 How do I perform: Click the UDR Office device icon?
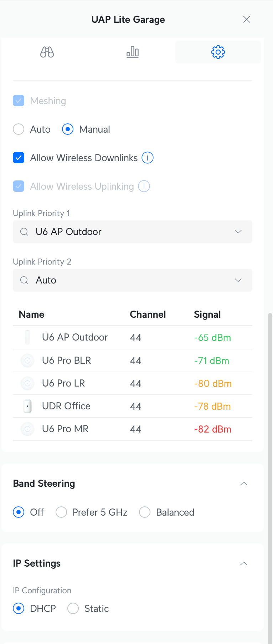click(x=27, y=406)
